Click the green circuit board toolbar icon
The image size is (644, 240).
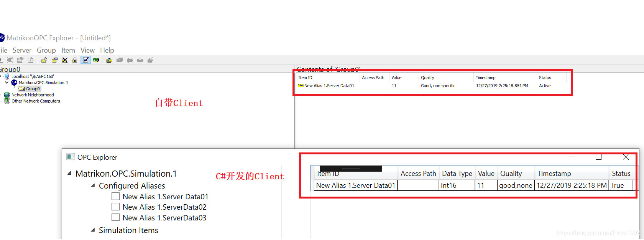[x=96, y=60]
